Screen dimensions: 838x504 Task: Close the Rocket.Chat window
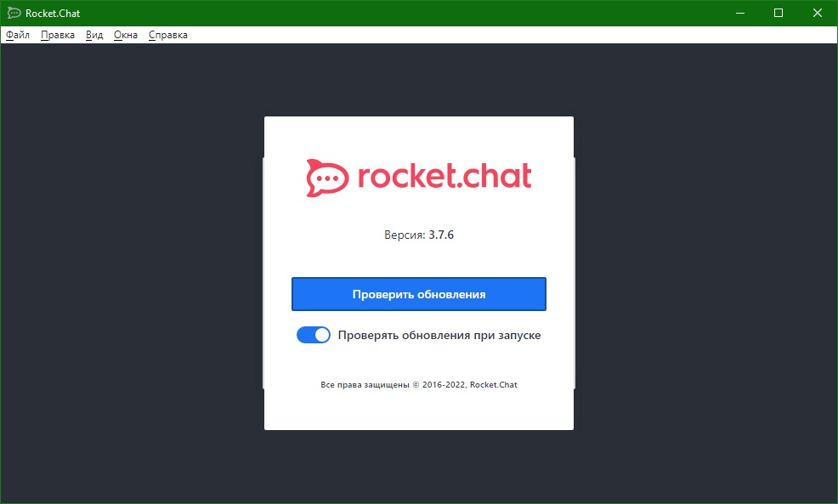(818, 13)
